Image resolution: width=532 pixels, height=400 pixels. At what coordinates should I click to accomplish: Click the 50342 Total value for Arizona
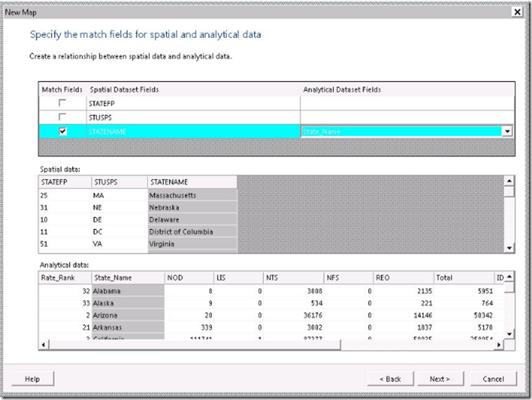click(x=464, y=316)
